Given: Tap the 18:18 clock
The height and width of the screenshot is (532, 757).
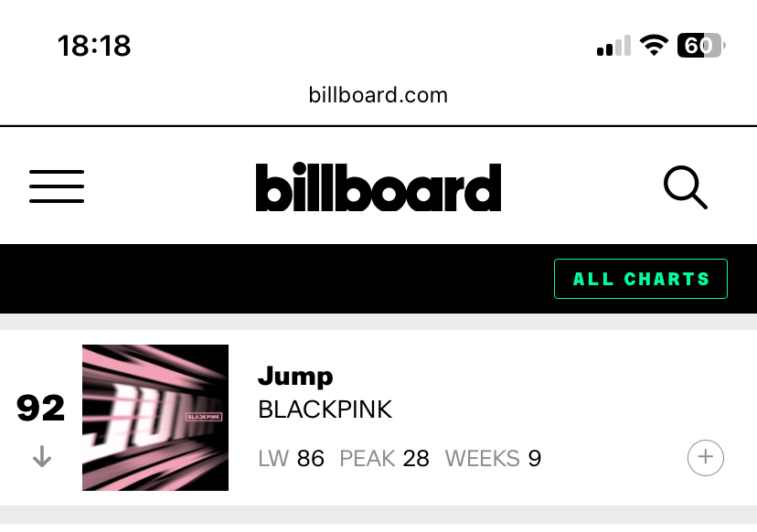Looking at the screenshot, I should 94,46.
